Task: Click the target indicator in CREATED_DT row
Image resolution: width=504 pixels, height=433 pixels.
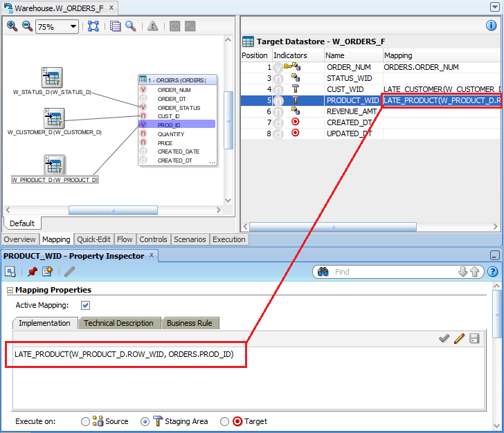Action: (295, 122)
